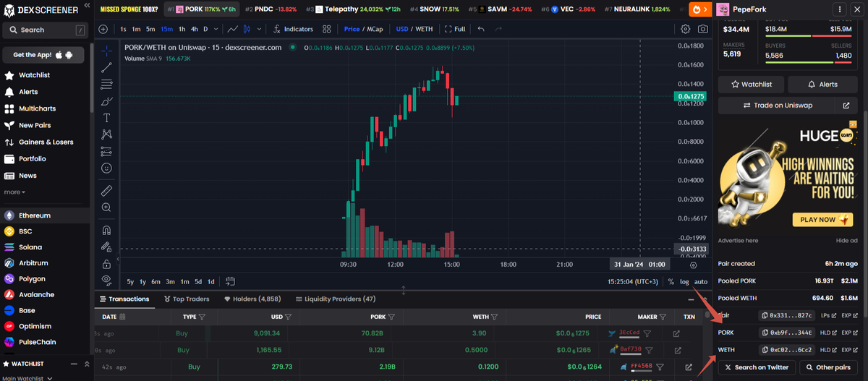This screenshot has width=868, height=381.
Task: Set chart interval to 5m
Action: (x=150, y=29)
